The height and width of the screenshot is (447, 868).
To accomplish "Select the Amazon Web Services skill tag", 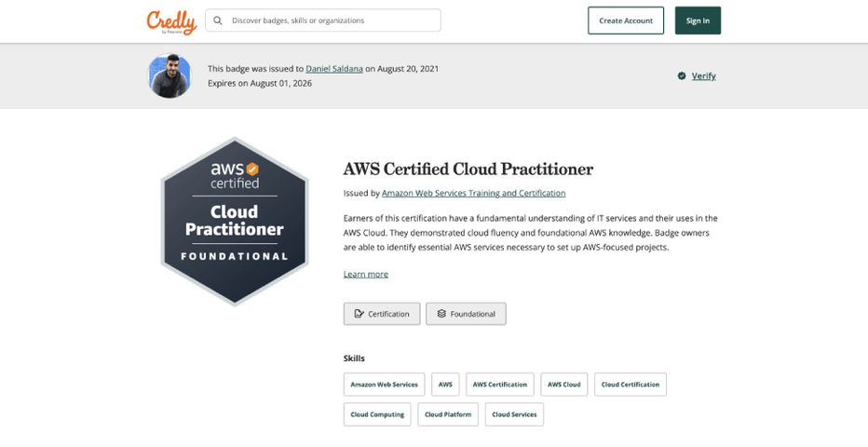I will pyautogui.click(x=384, y=385).
